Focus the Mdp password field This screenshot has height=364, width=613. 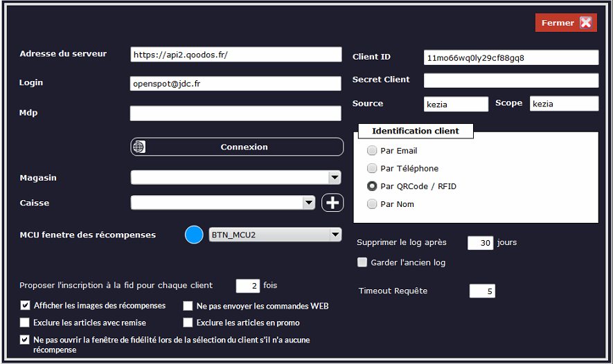click(x=236, y=113)
